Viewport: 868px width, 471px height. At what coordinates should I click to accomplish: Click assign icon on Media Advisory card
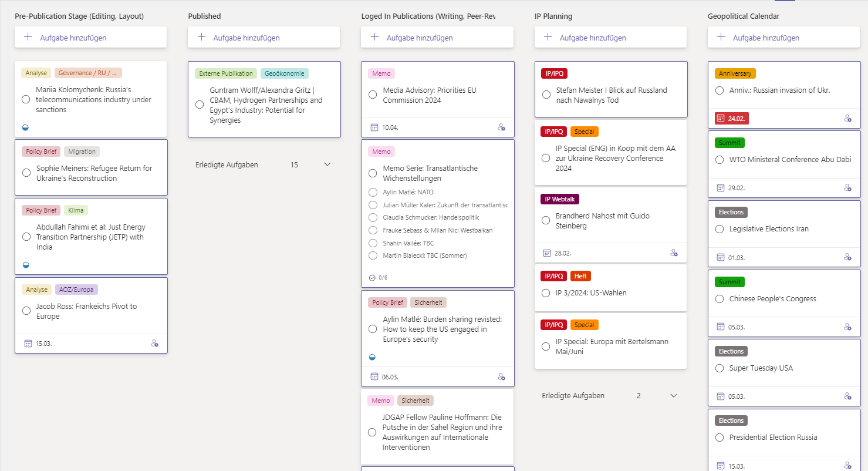[x=501, y=127]
